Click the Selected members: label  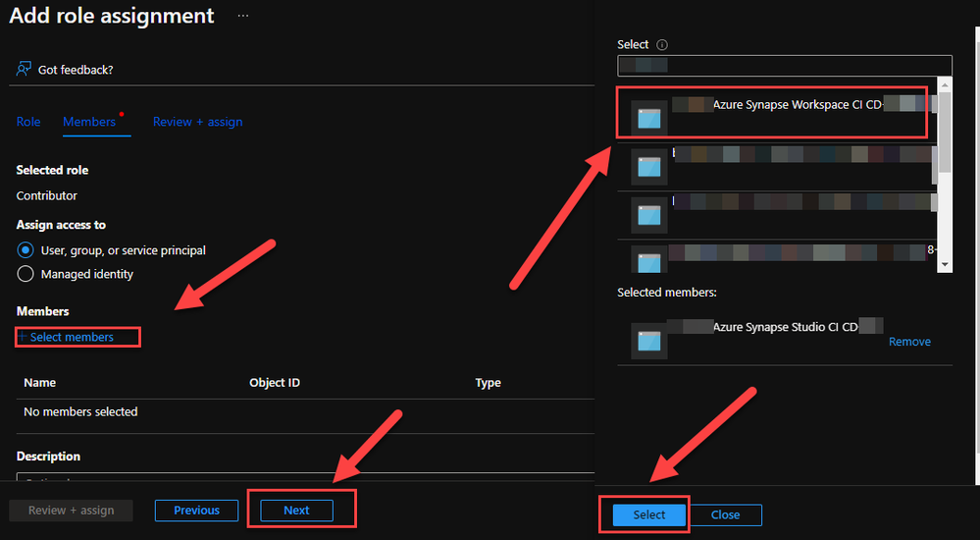(667, 293)
